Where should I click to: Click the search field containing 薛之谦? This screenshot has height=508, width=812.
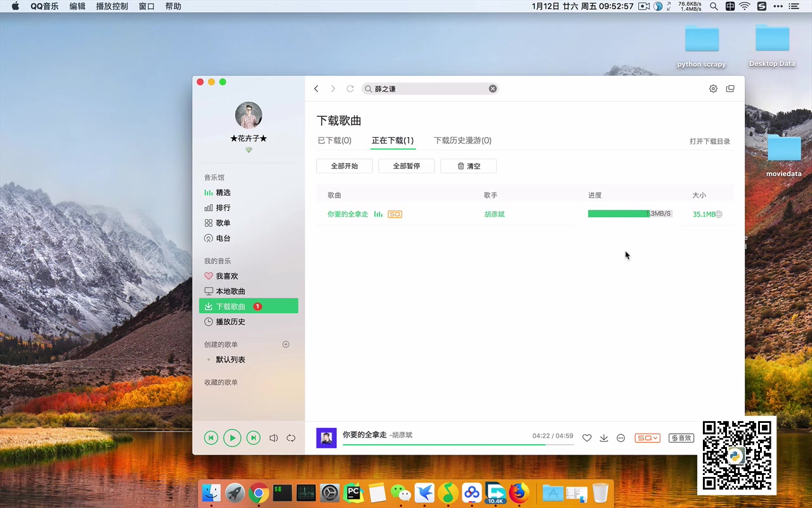pyautogui.click(x=430, y=89)
